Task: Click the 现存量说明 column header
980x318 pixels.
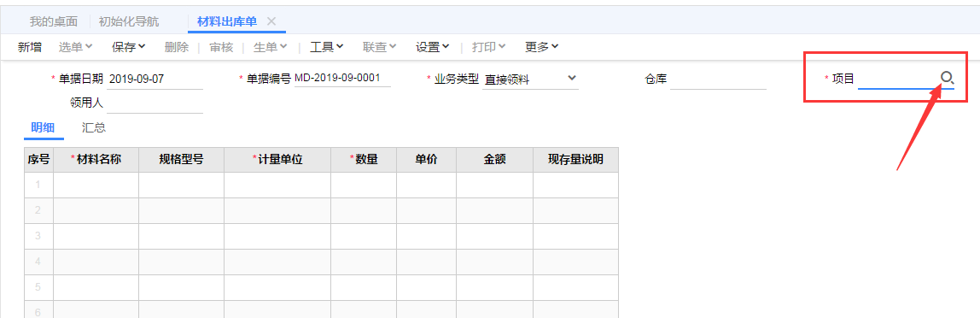Action: tap(575, 160)
